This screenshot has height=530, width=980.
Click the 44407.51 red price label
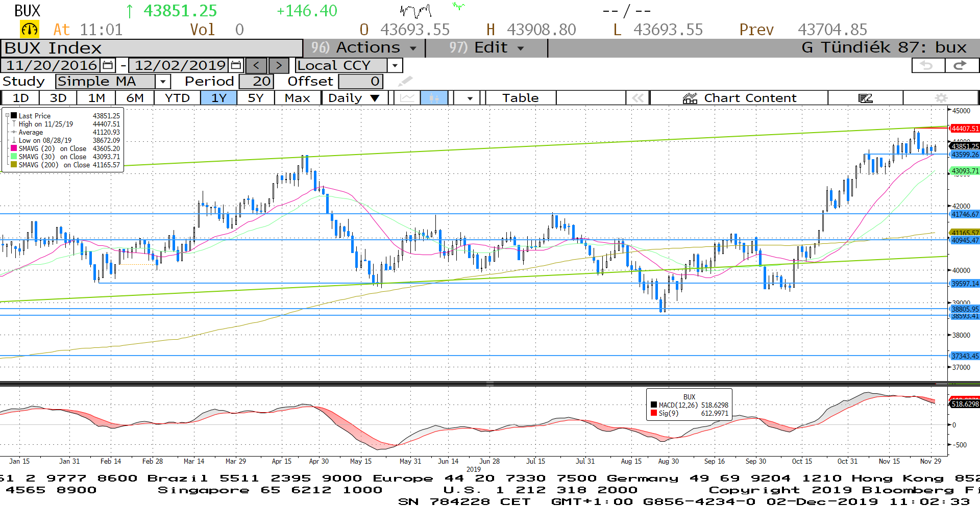[x=965, y=129]
